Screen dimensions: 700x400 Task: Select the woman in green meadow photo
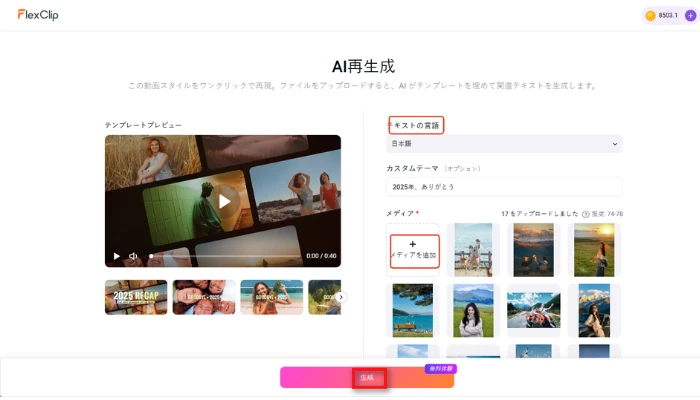pyautogui.click(x=473, y=310)
